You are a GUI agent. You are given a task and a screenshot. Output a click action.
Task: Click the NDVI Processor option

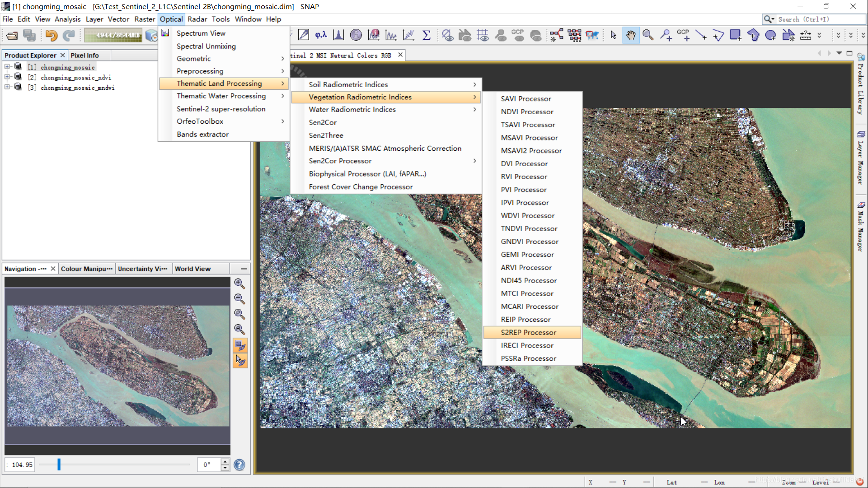(x=527, y=112)
